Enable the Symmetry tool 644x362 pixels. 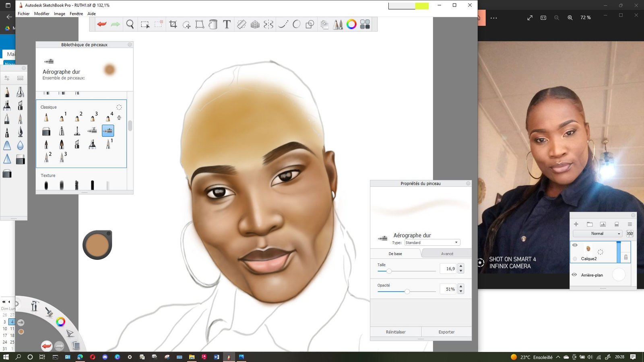point(268,25)
